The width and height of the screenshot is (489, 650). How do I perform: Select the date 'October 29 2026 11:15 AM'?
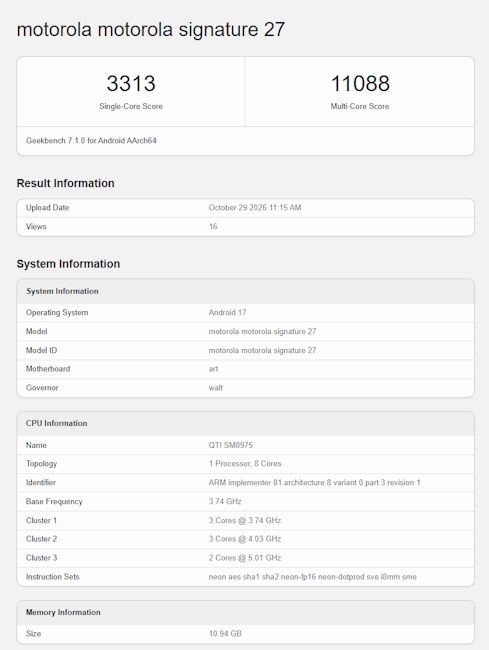(255, 208)
